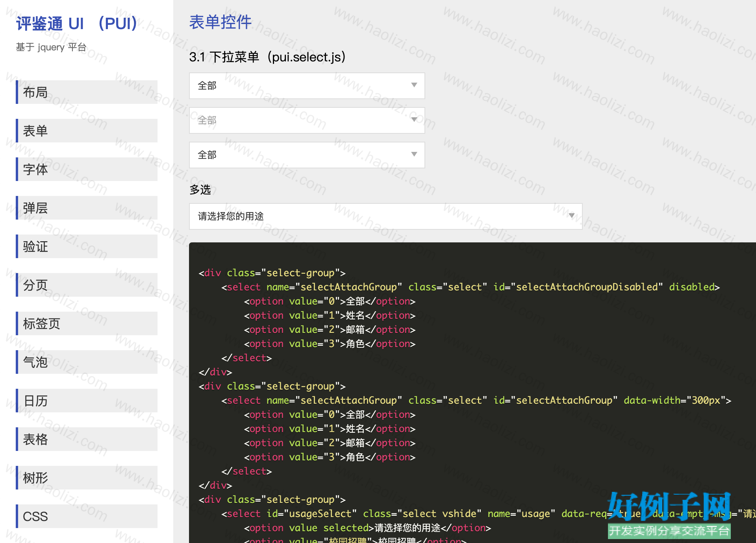This screenshot has width=756, height=543.
Task: Select 字体 in the sidebar
Action: [x=87, y=169]
